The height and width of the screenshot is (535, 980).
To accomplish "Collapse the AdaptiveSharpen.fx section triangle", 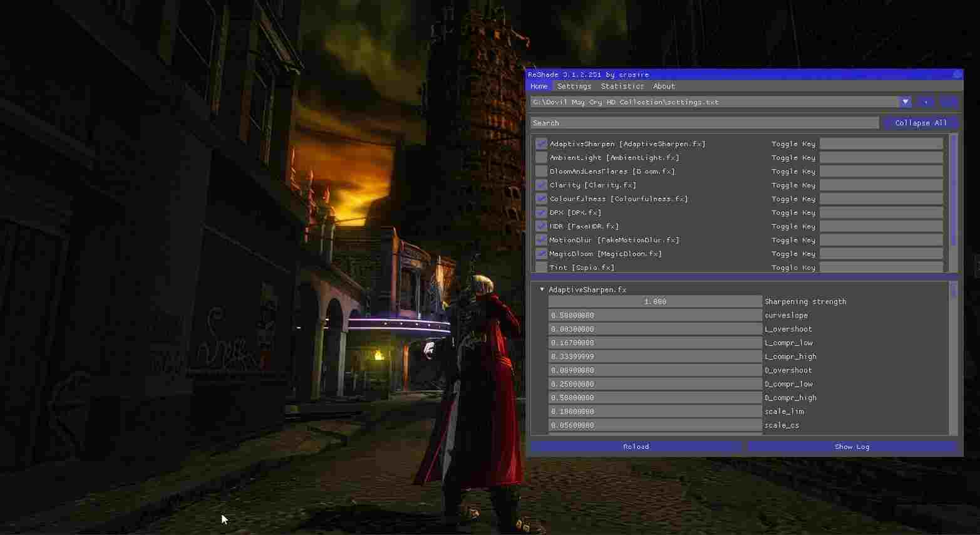I will pyautogui.click(x=542, y=289).
